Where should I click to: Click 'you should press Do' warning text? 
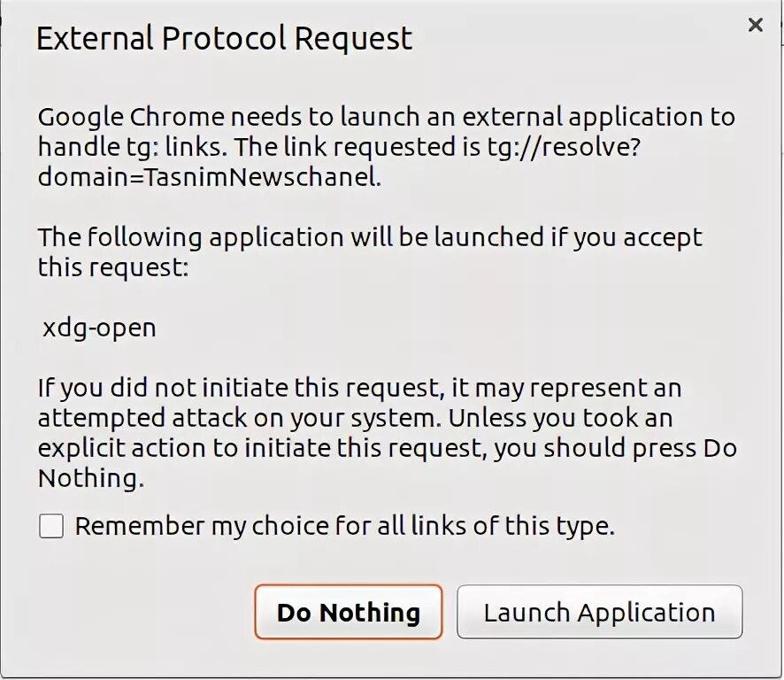[615, 448]
